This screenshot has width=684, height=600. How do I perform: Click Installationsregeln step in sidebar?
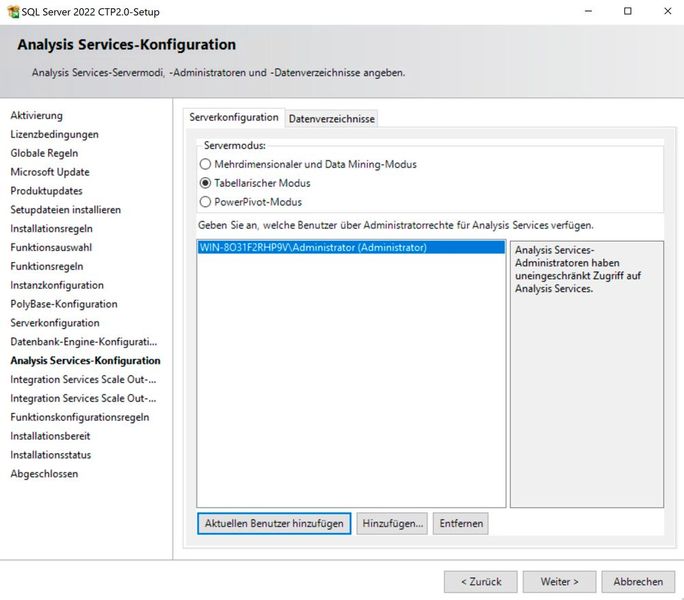tap(51, 229)
